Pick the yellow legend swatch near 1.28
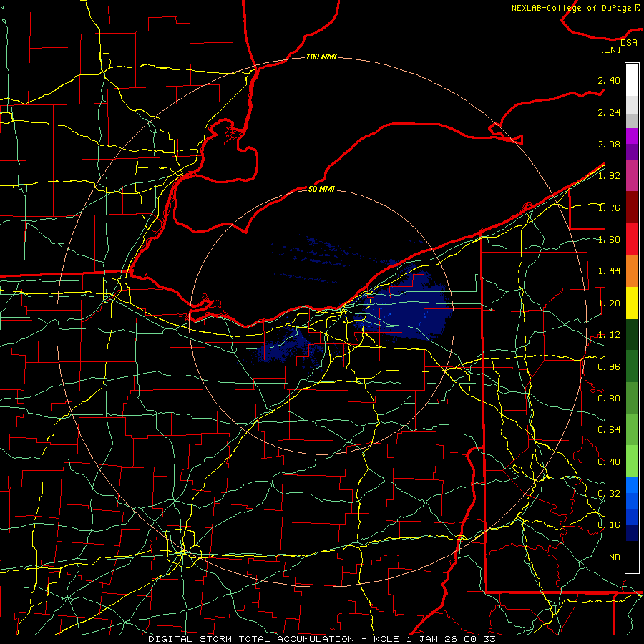This screenshot has height=644, width=644. [632, 303]
